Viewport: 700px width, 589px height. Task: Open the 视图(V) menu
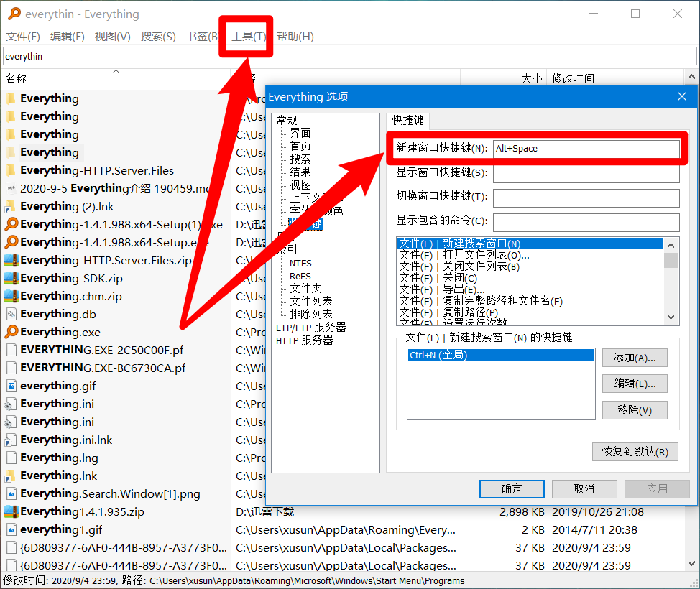(x=113, y=37)
